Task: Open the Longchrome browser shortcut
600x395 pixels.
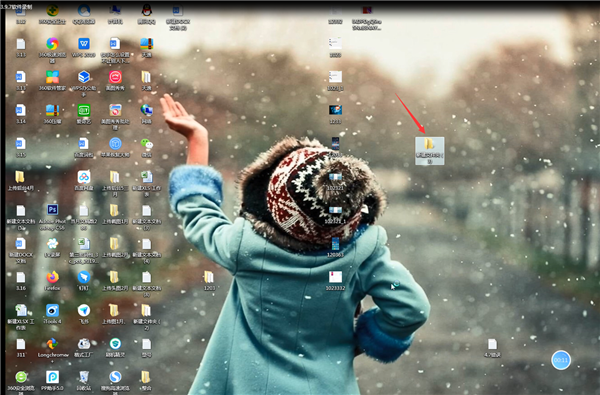Action: 52,347
